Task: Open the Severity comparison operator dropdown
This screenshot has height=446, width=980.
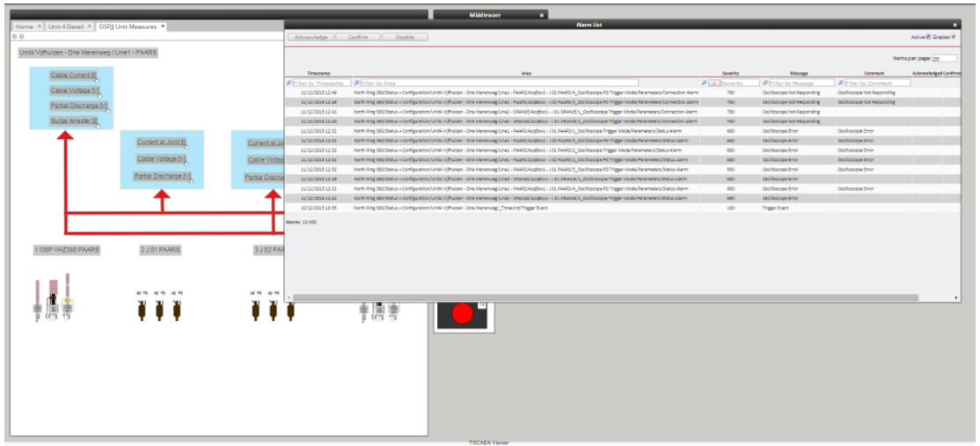Action: 714,83
